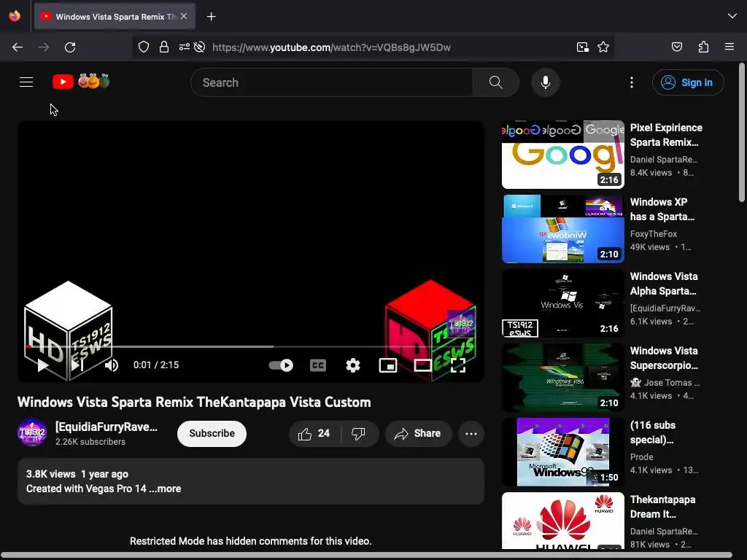The image size is (747, 560).
Task: Open the player settings gear
Action: (x=353, y=365)
